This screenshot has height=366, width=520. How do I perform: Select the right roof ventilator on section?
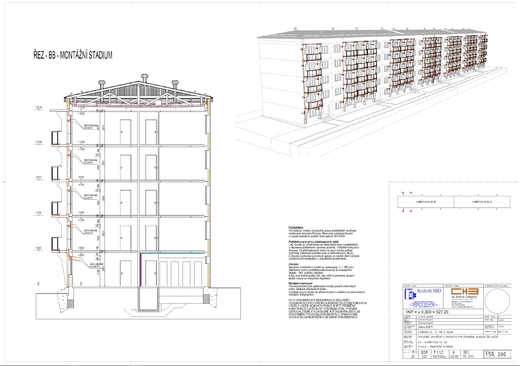(175, 84)
